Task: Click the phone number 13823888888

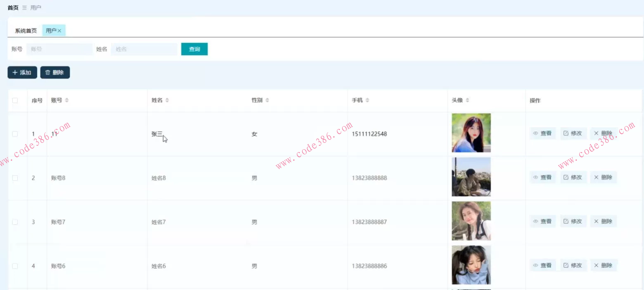Action: (369, 178)
